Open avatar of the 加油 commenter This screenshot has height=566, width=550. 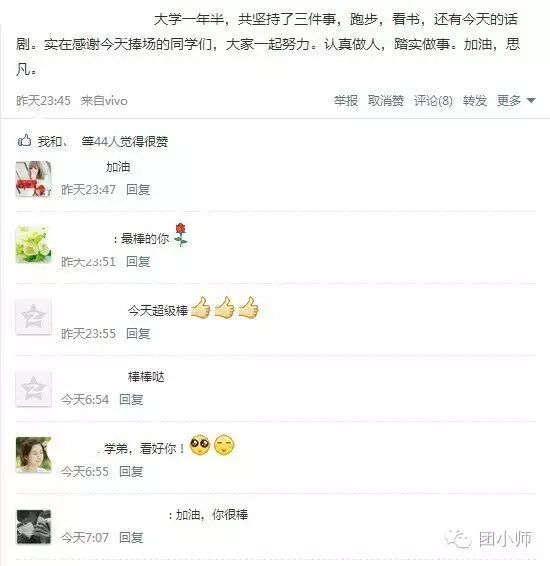pos(33,179)
